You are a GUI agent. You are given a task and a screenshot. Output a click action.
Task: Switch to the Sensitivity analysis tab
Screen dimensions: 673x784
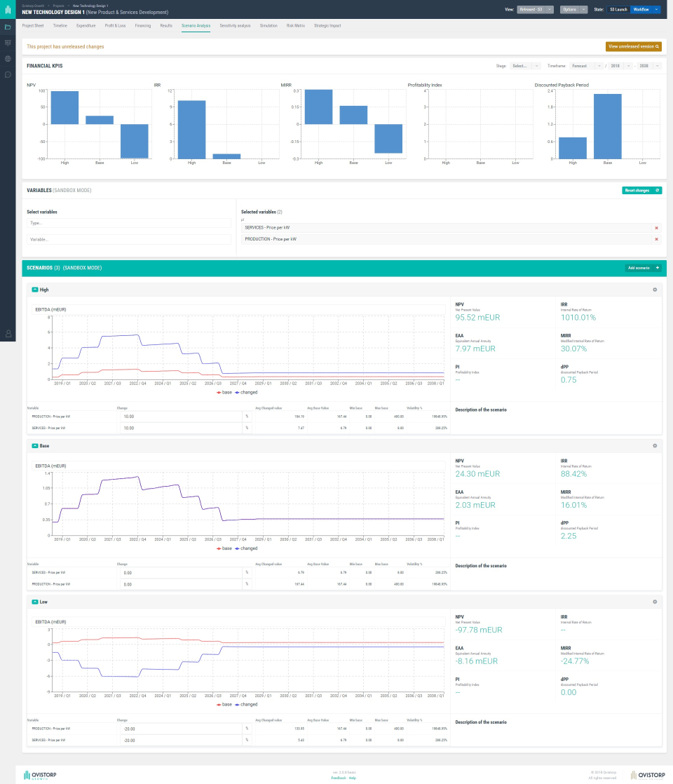tap(235, 25)
